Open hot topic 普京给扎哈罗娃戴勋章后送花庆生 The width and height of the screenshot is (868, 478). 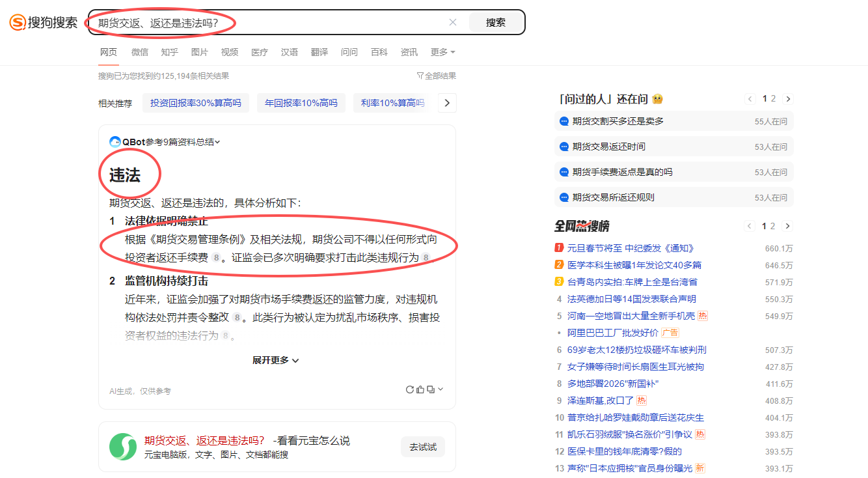pos(636,417)
